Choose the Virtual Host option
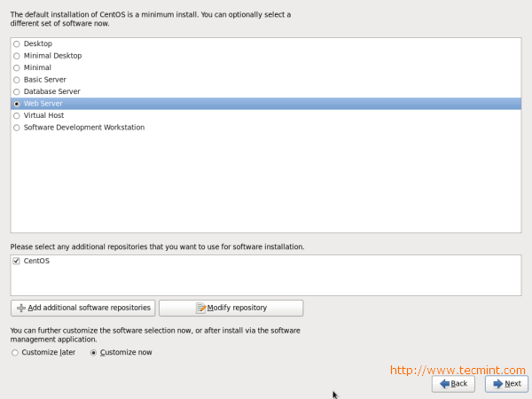Image resolution: width=532 pixels, height=399 pixels. pos(17,115)
